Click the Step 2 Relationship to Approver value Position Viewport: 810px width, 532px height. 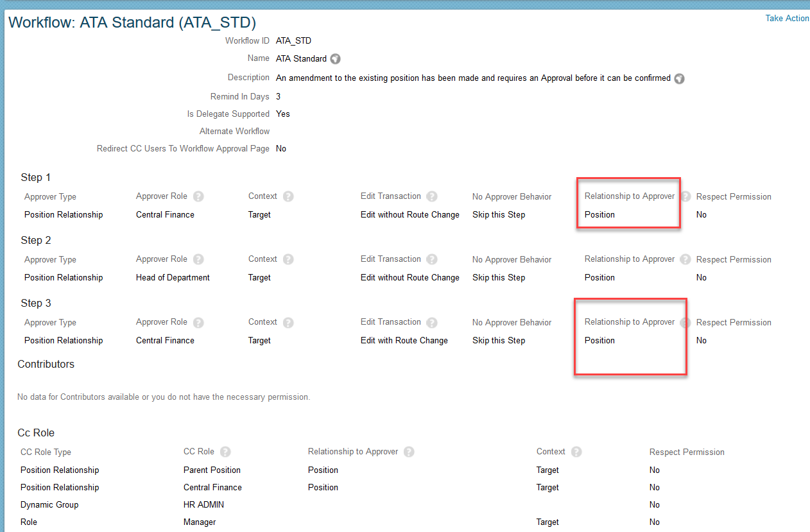pyautogui.click(x=599, y=278)
